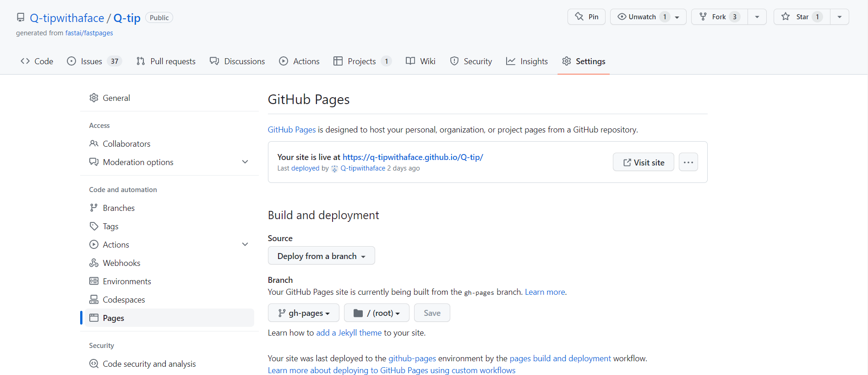
Task: Click the Actions play icon in top navigation
Action: (x=284, y=61)
